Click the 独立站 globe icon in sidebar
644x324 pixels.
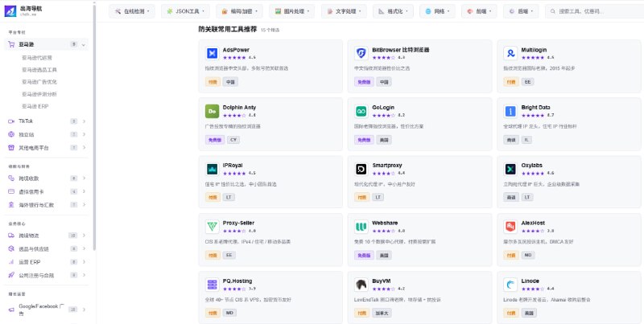coord(11,134)
